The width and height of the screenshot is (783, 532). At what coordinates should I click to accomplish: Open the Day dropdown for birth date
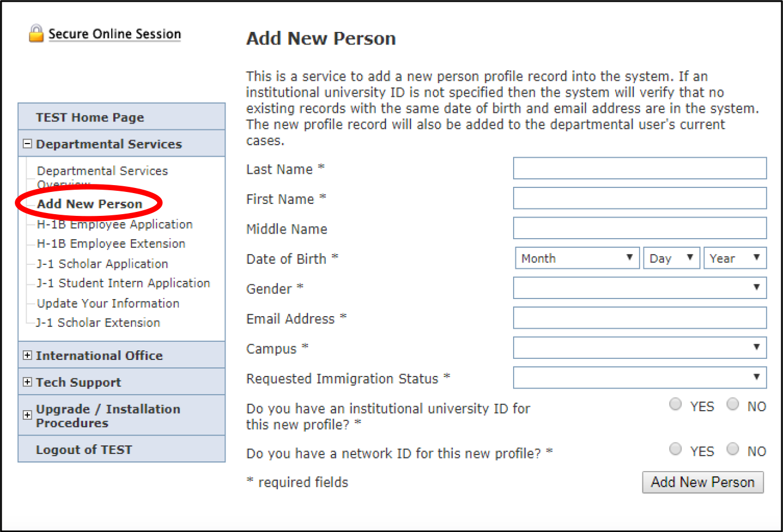tap(671, 258)
